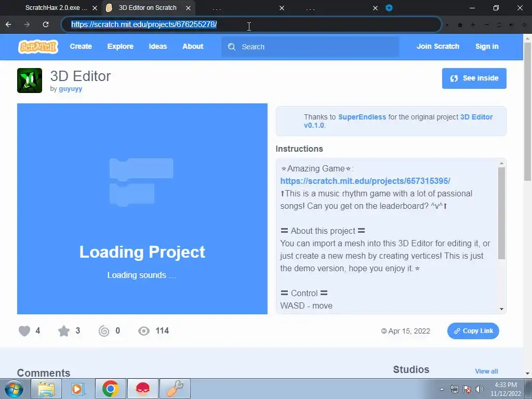Show hidden tray icons arrow
Image resolution: width=532 pixels, height=399 pixels.
[442, 389]
